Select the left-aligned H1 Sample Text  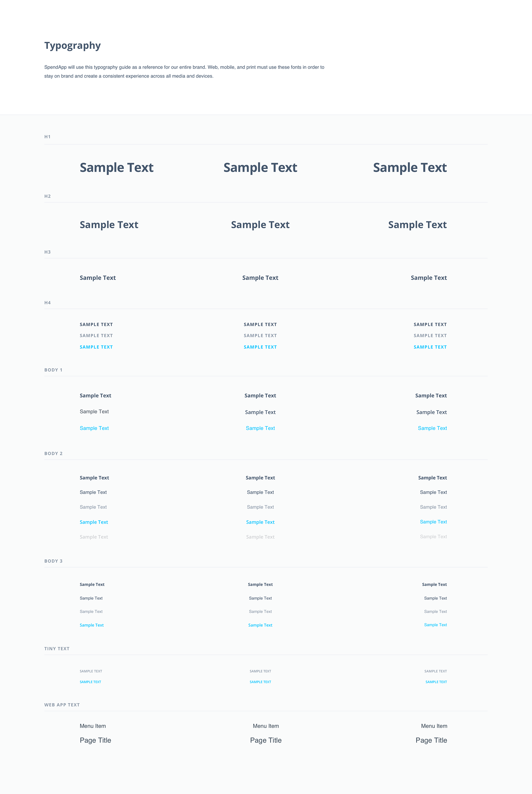click(x=116, y=168)
